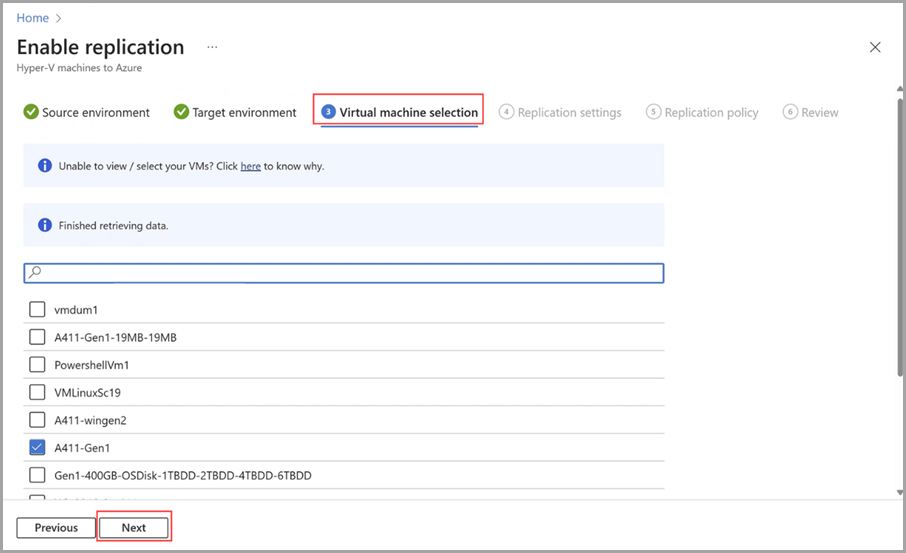Select the A411-Gen1-19MB-19MB checkbox

37,337
